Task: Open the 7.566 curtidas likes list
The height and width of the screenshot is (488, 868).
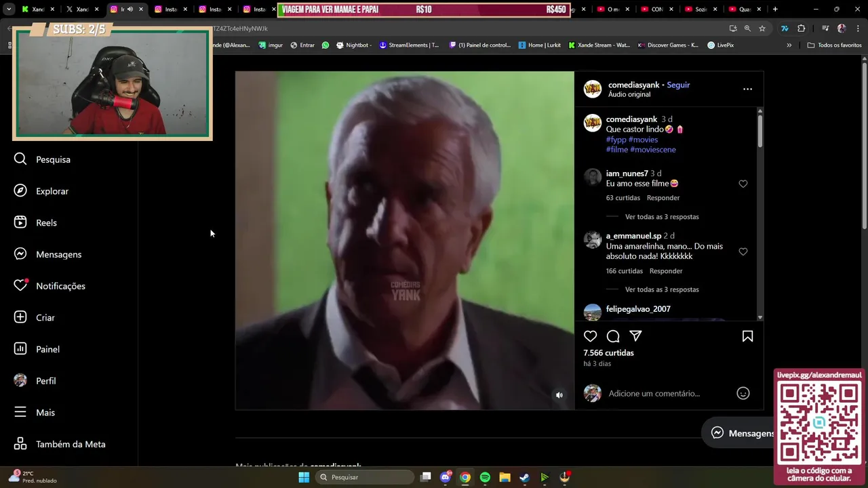Action: (609, 353)
